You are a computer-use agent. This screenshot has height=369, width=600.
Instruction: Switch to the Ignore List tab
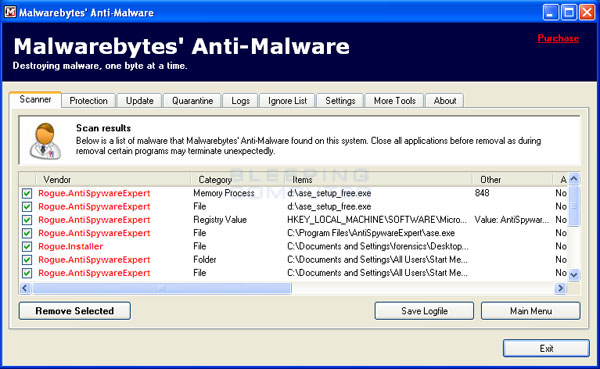[287, 101]
